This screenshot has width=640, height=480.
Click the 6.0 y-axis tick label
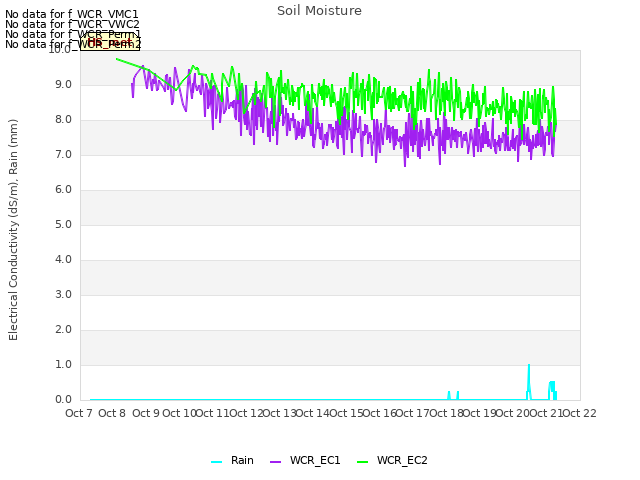click(x=63, y=190)
